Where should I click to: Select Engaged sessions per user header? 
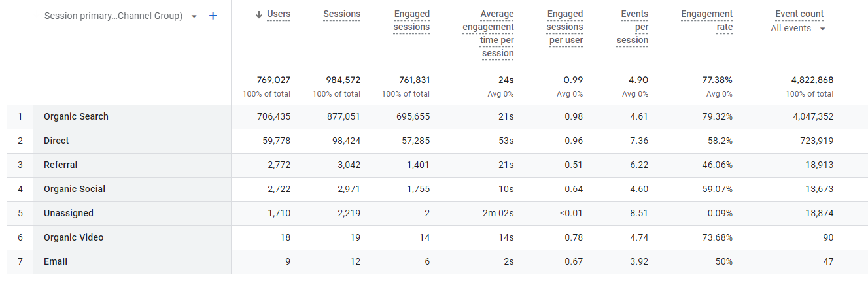[566, 27]
